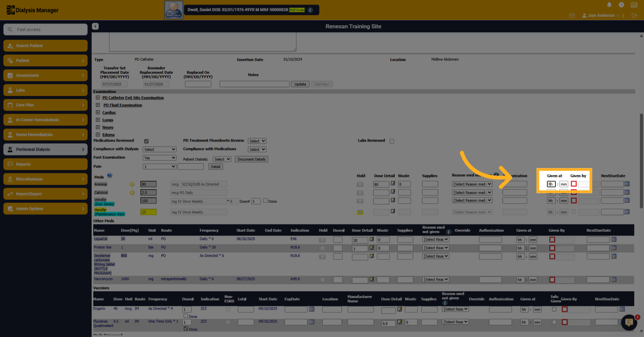The width and height of the screenshot is (644, 337).
Task: Open the Aranesp dose detail edit icon
Action: pyautogui.click(x=393, y=183)
